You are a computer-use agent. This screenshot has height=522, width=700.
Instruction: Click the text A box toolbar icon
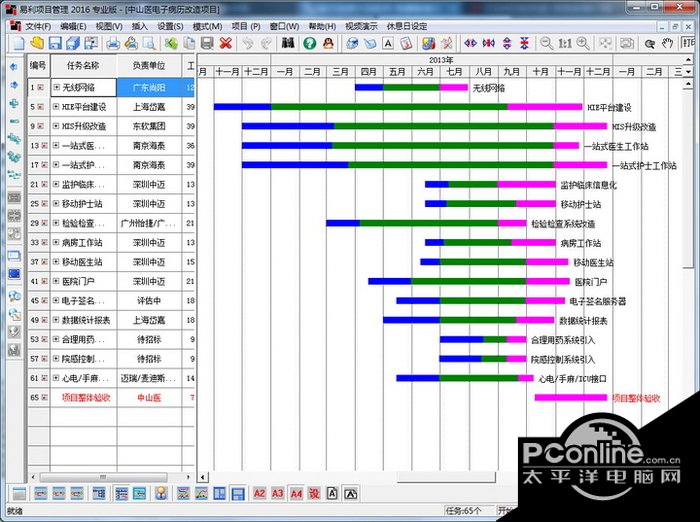(x=388, y=43)
